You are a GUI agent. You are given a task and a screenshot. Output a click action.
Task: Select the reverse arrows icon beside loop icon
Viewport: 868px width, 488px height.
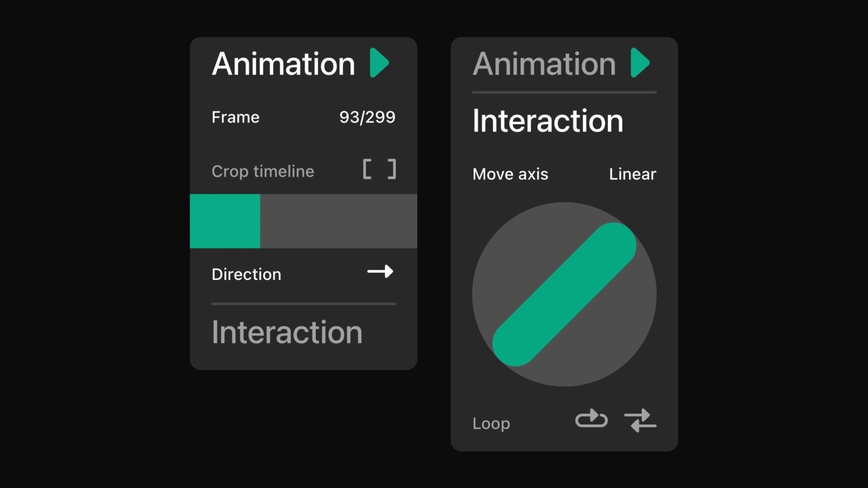point(641,420)
